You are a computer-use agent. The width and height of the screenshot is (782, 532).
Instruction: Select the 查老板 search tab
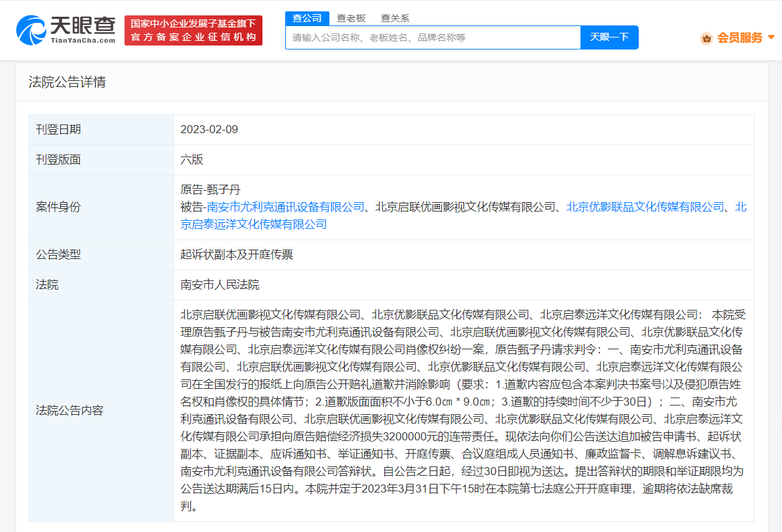tap(351, 18)
